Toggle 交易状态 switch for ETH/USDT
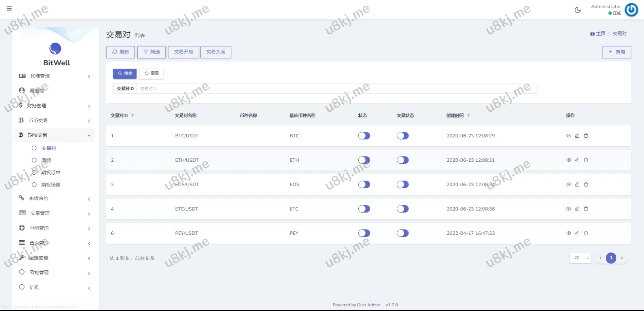 (403, 160)
